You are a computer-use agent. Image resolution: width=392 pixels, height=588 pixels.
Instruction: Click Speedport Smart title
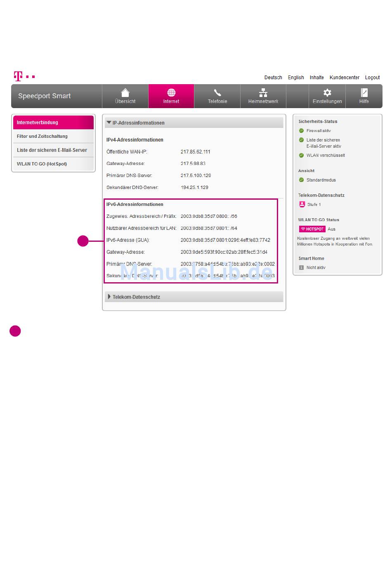(x=45, y=96)
